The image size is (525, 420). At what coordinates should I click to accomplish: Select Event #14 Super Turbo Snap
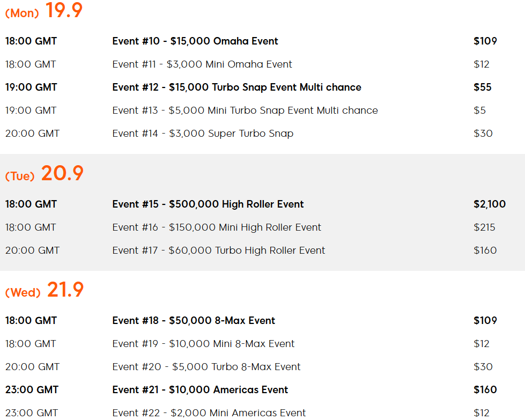coord(203,134)
